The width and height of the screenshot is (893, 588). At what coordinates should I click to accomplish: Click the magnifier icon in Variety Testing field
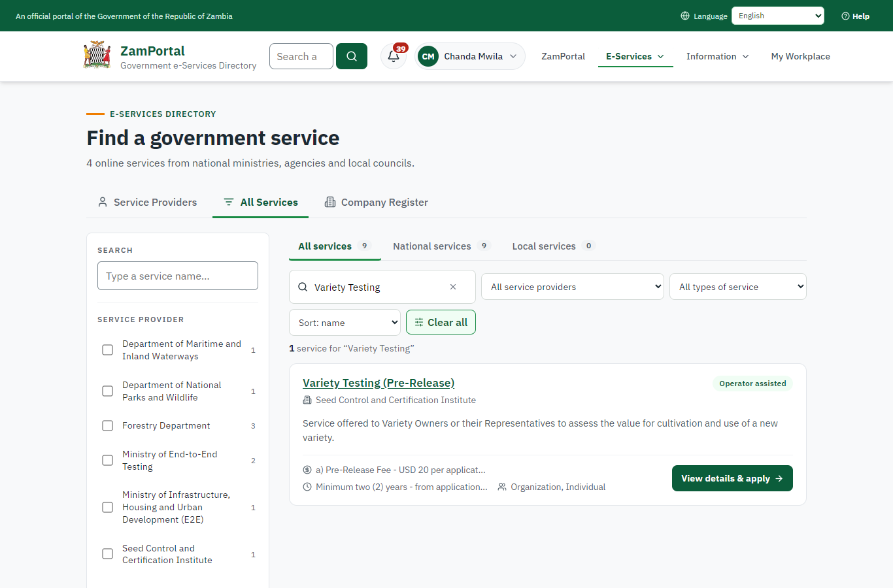tap(303, 287)
